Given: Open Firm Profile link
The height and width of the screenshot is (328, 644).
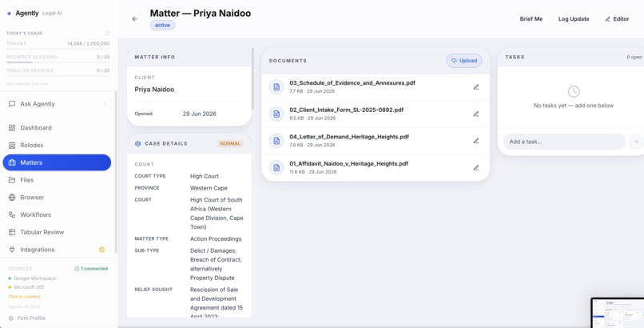Looking at the screenshot, I should pos(31,318).
